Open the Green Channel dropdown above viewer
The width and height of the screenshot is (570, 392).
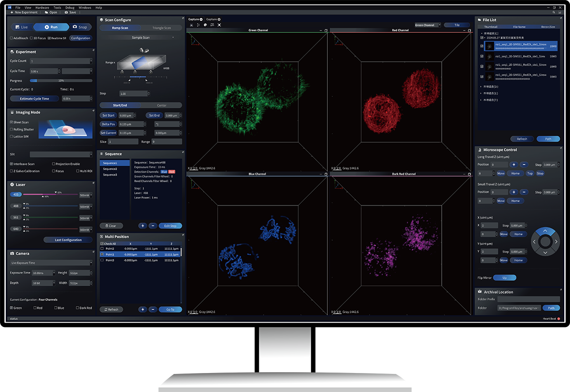click(x=427, y=25)
